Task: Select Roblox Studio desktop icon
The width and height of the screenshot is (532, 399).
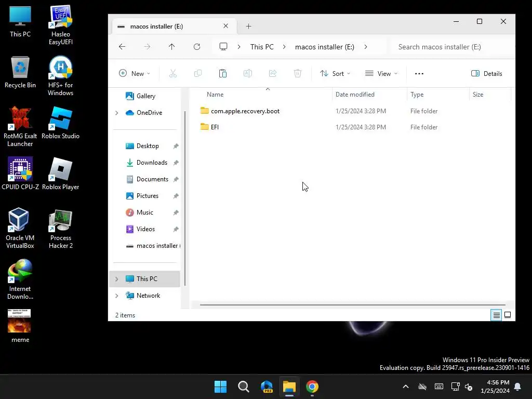Action: coord(61,123)
